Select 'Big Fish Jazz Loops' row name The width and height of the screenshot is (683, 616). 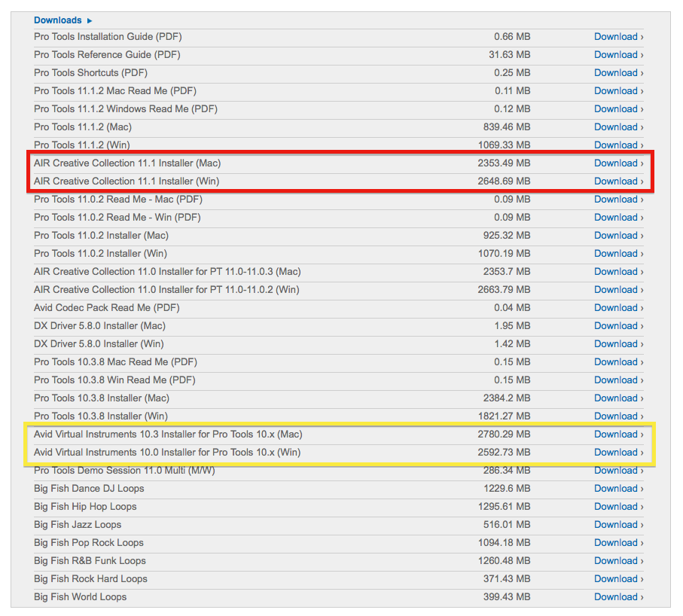[78, 525]
